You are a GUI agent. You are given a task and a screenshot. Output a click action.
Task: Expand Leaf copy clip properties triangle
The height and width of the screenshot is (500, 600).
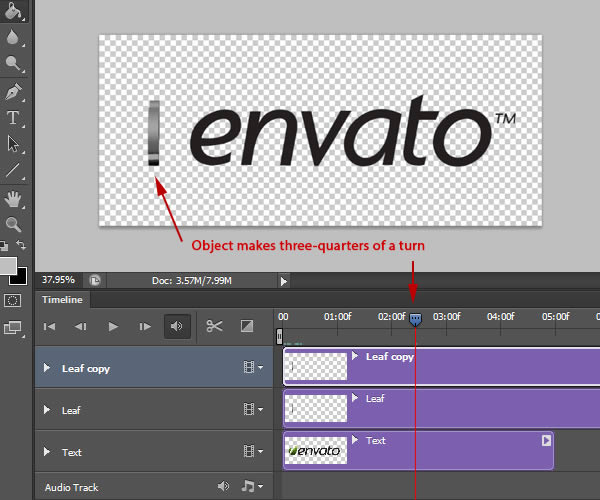pos(355,356)
